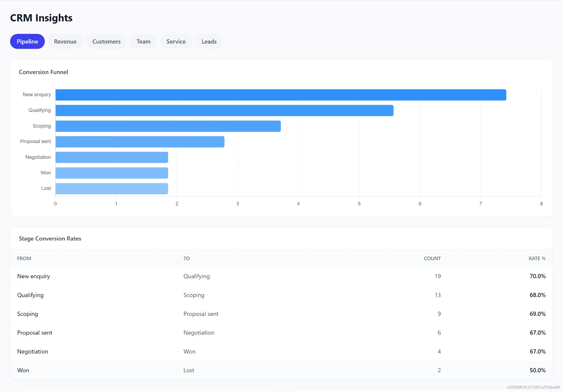Click the COUNT column header

tap(432, 258)
